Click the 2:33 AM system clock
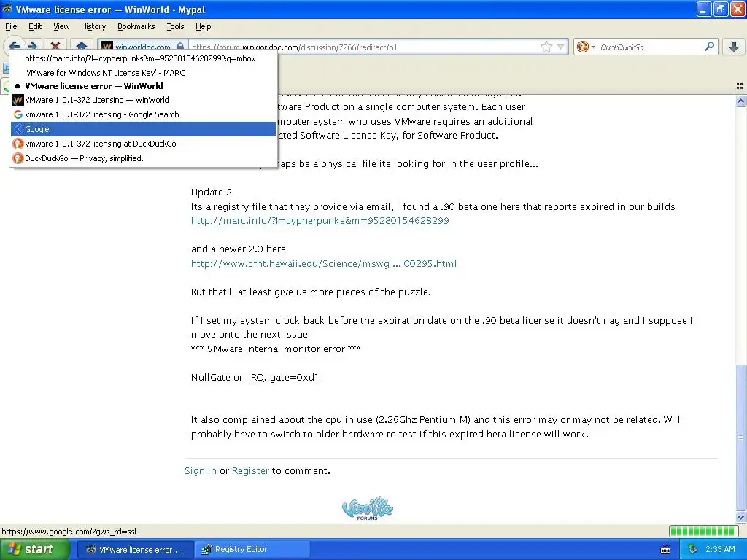 coord(720,549)
